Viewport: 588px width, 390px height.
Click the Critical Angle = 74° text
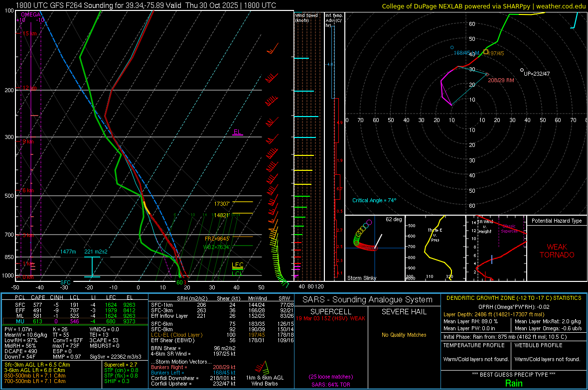[x=374, y=200]
